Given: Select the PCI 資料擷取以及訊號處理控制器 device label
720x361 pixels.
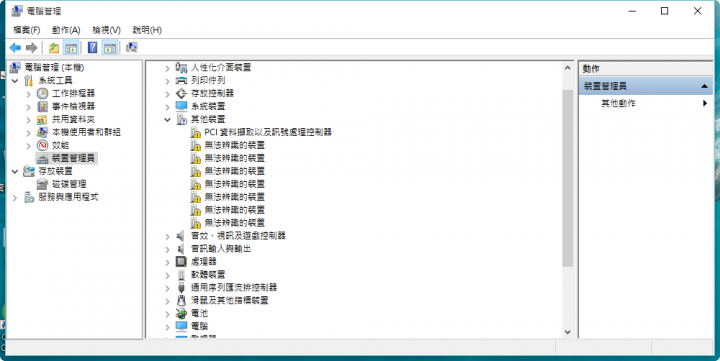Looking at the screenshot, I should pyautogui.click(x=268, y=132).
